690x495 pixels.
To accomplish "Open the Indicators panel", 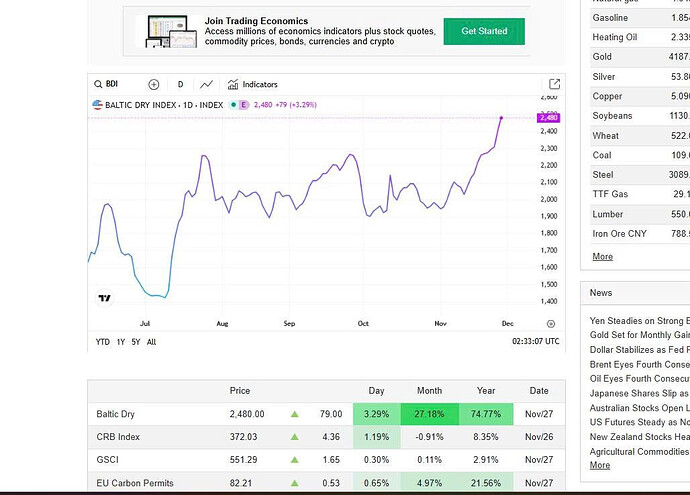I will [253, 85].
